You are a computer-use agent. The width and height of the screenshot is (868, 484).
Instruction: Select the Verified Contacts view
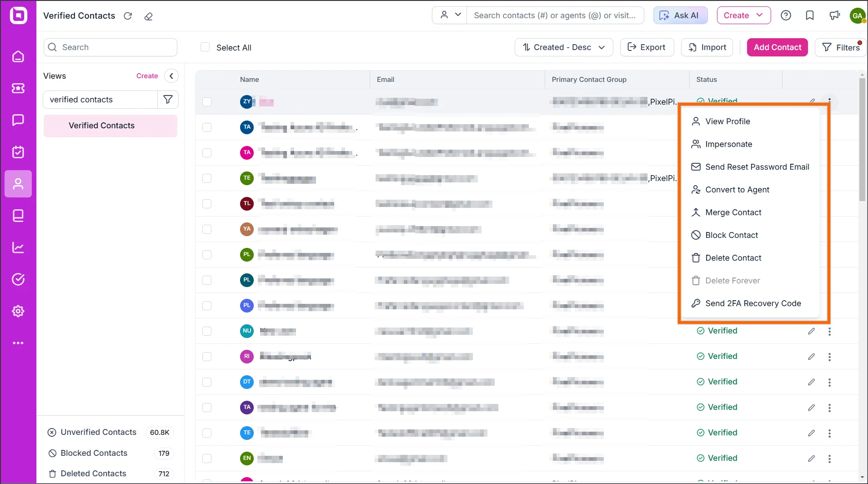110,126
